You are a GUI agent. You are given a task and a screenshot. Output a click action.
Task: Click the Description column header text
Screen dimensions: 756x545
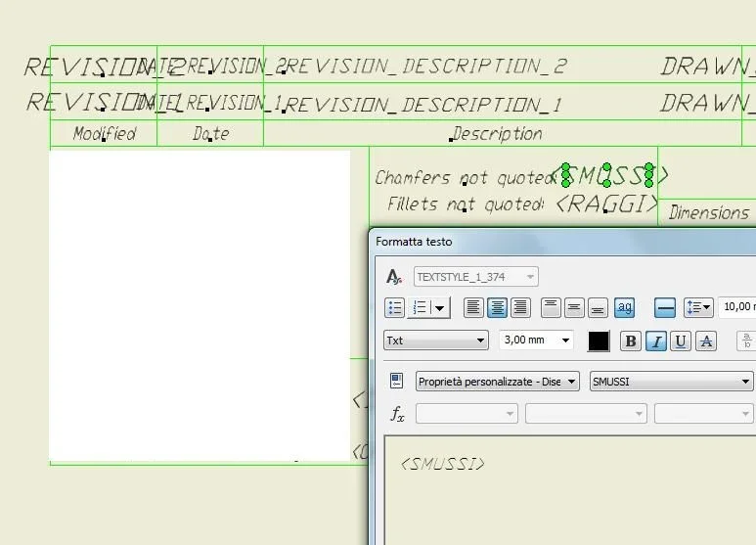click(x=497, y=134)
